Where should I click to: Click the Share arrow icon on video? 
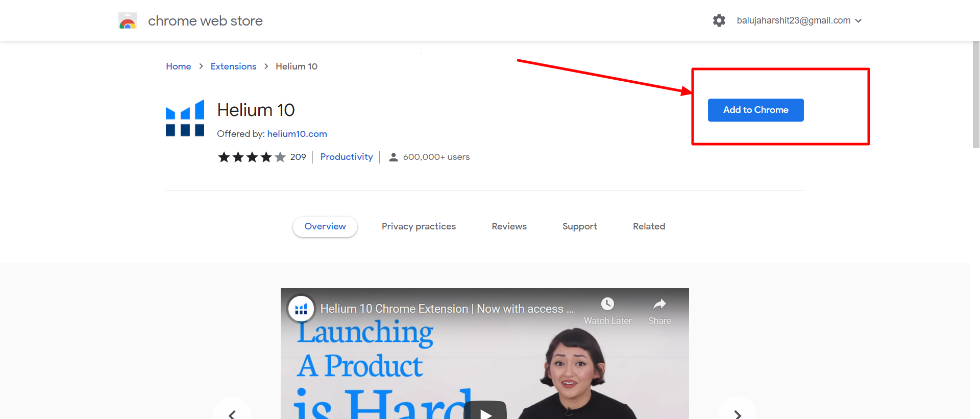point(659,304)
